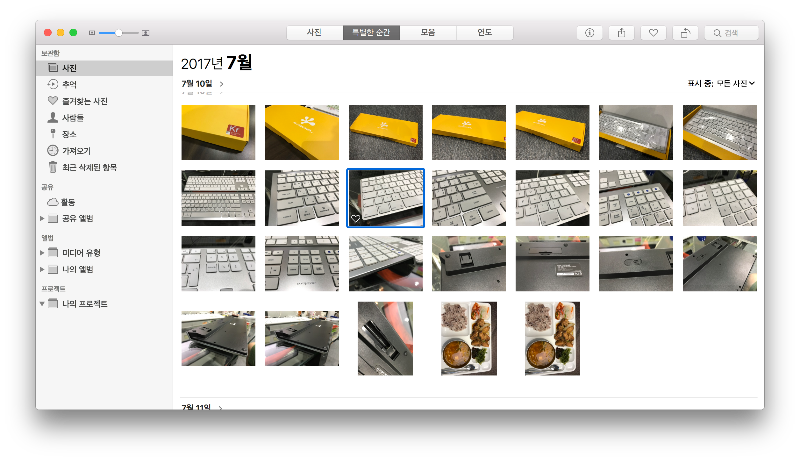Select the first food tray photo
The image size is (800, 460).
click(x=469, y=339)
